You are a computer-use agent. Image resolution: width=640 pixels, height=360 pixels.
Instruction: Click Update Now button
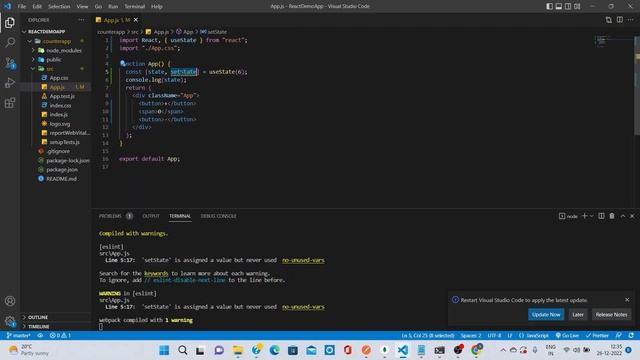546,314
